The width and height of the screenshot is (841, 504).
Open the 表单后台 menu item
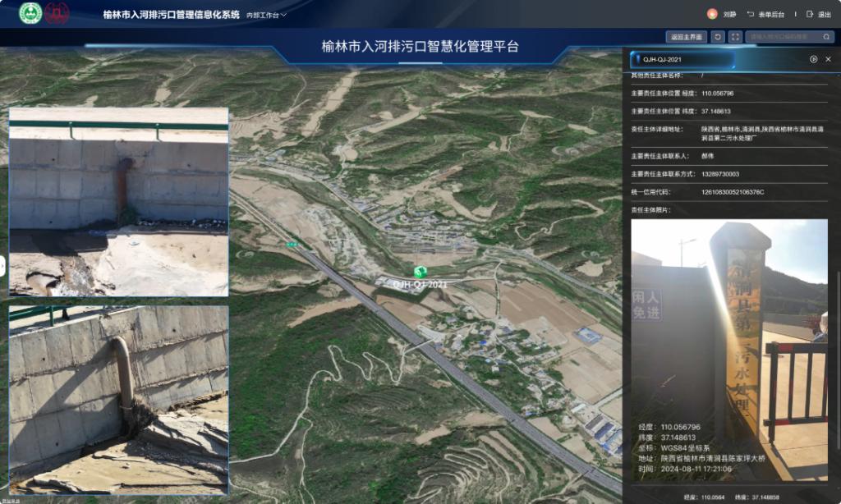coord(765,14)
